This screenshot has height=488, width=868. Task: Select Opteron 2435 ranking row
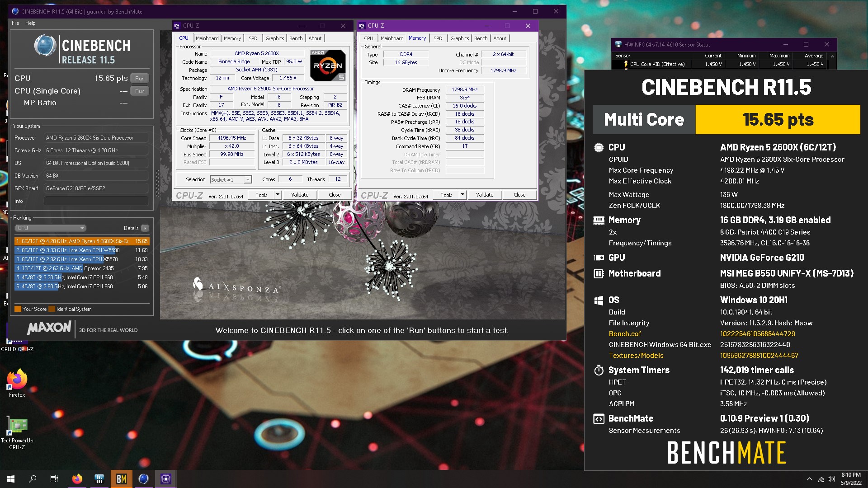[x=82, y=268]
